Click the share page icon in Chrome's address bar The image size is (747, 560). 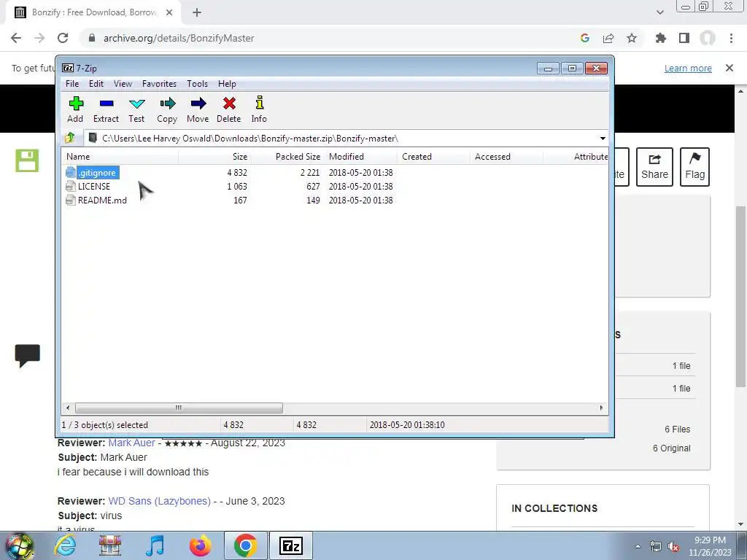608,38
